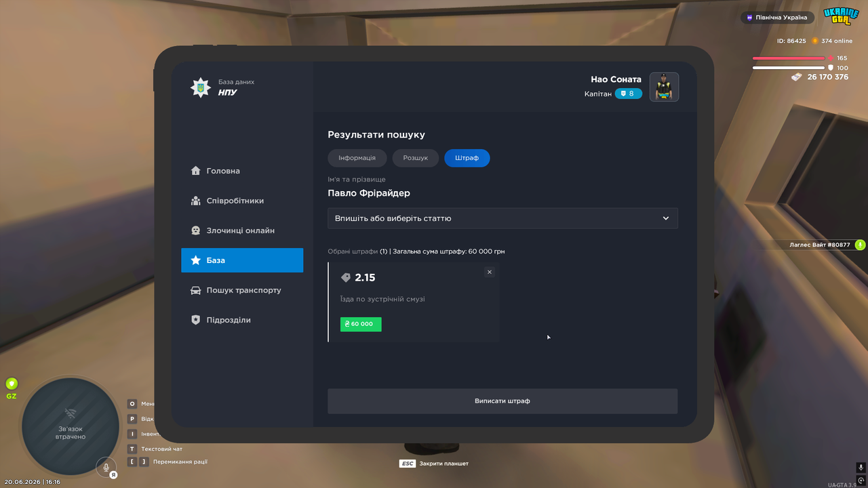The height and width of the screenshot is (488, 868).
Task: Open Пошук транспорту vehicle search
Action: [x=242, y=290]
